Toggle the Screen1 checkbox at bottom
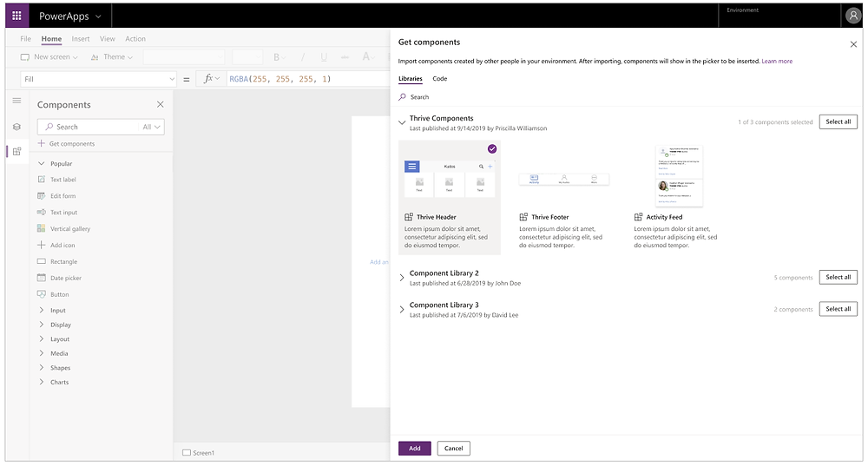The height and width of the screenshot is (466, 868). (187, 453)
